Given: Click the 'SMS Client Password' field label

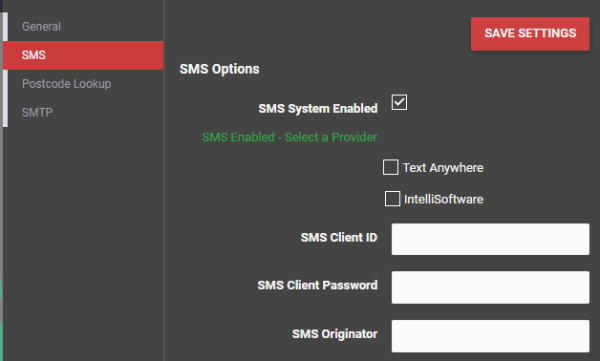Looking at the screenshot, I should point(318,285).
